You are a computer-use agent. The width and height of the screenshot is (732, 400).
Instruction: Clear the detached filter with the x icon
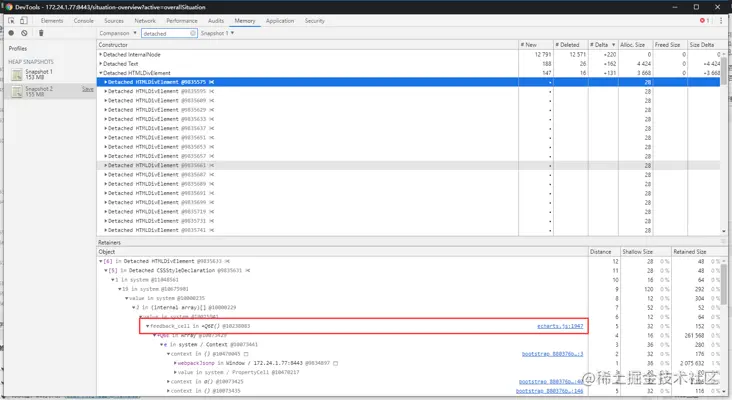pyautogui.click(x=193, y=33)
